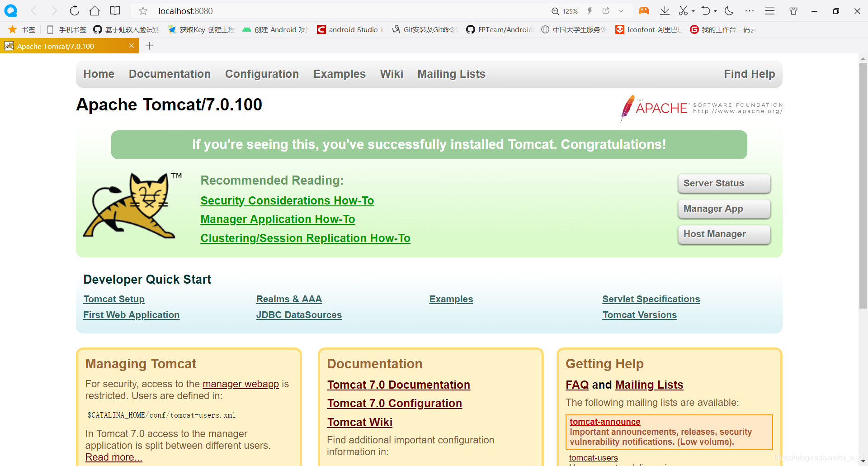Expand address bar dropdown chevron
868x466 pixels.
(x=621, y=11)
